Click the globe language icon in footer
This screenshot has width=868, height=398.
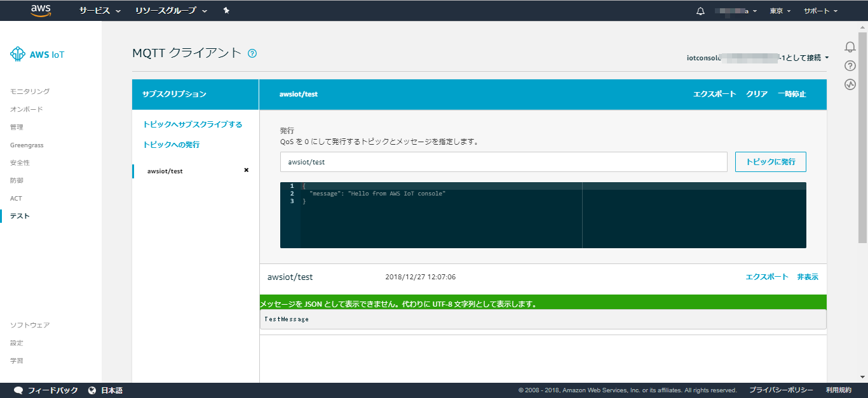[92, 390]
